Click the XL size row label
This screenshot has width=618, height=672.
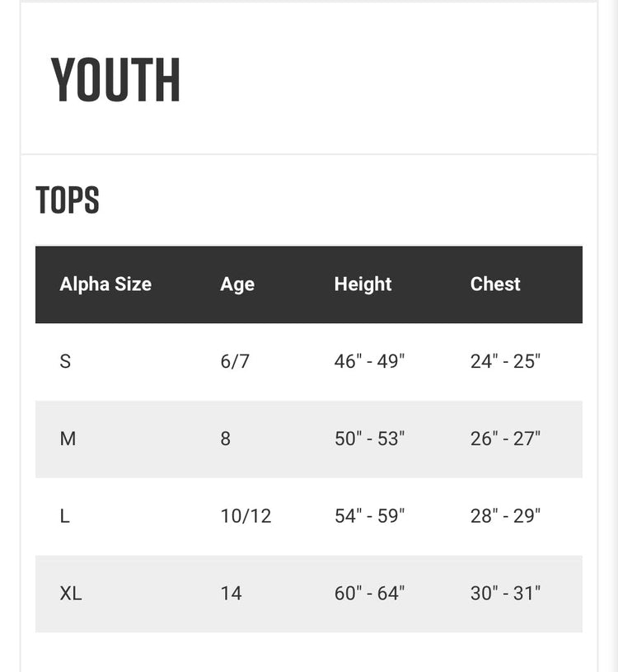71,594
